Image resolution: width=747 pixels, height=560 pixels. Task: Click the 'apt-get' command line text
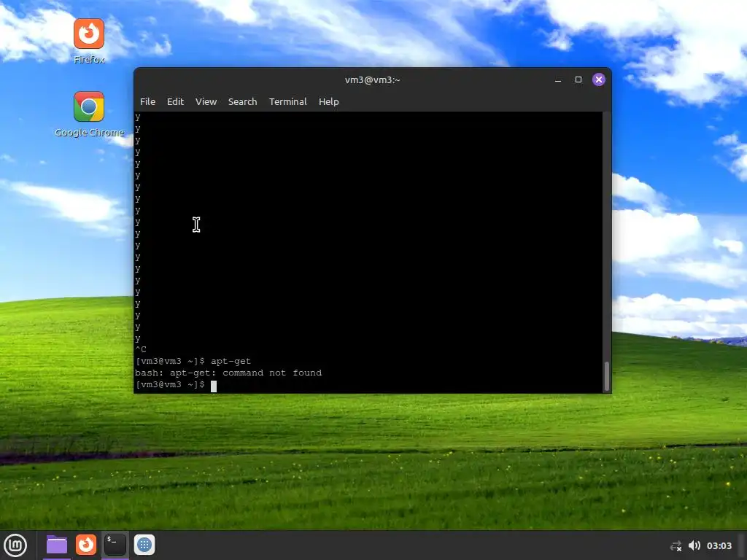tap(231, 362)
